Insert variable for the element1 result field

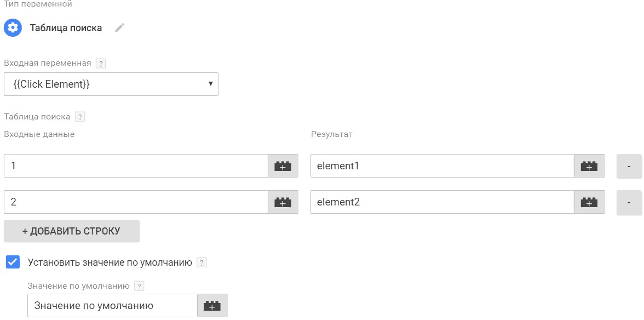[589, 166]
